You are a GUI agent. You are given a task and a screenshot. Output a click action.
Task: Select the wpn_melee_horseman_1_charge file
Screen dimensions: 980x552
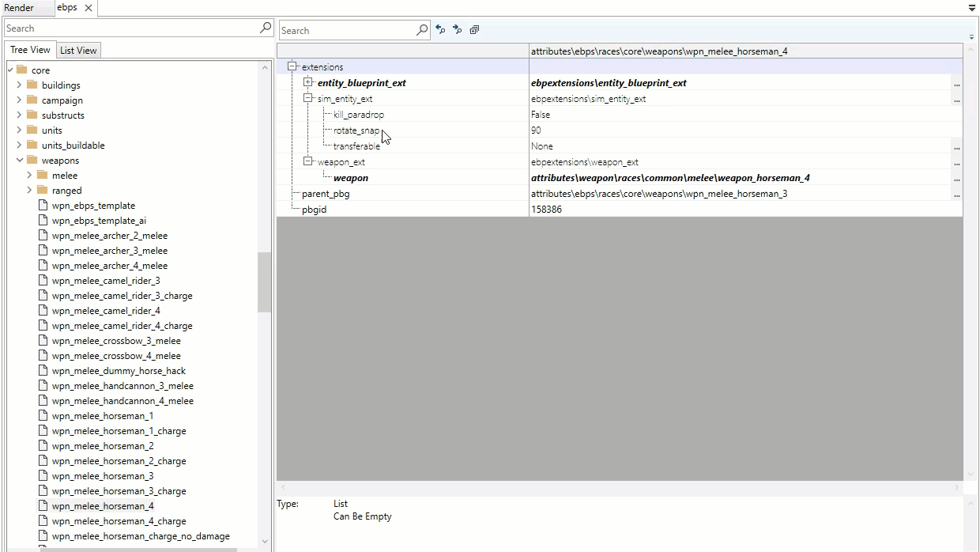tap(119, 431)
